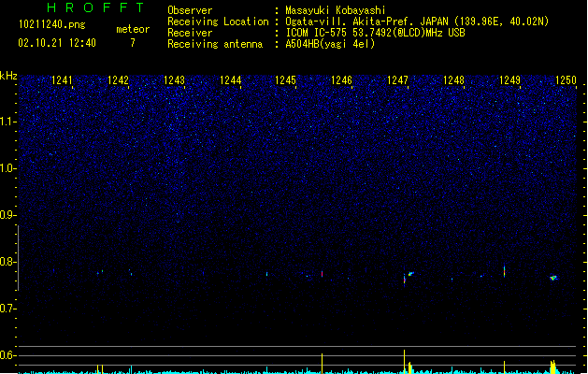The image size is (588, 374).
Task: Click the Receiving antenna label
Action: click(215, 44)
